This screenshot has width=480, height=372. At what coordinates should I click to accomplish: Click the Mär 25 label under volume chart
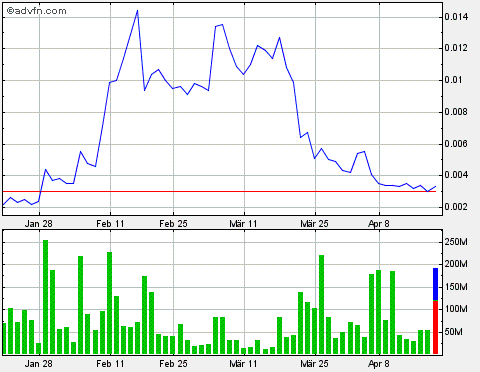[x=314, y=363]
